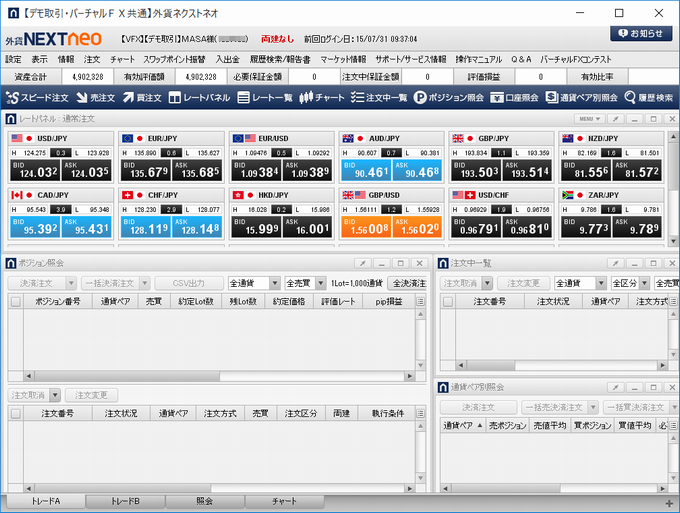This screenshot has width=680, height=513.
Task: Expand the 決済注文 dropdown arrow in ポジション照会
Action: tap(71, 283)
